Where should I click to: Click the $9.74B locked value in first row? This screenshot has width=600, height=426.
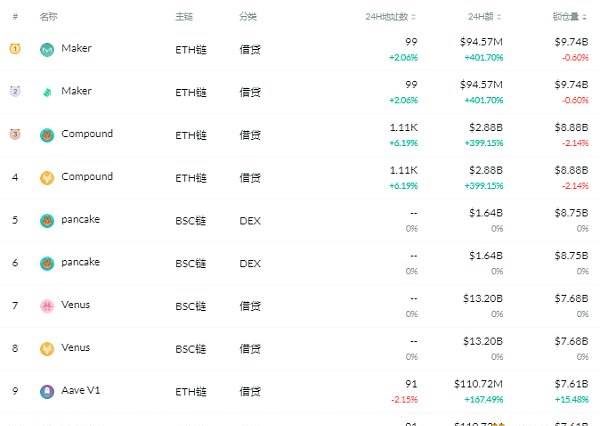click(572, 42)
